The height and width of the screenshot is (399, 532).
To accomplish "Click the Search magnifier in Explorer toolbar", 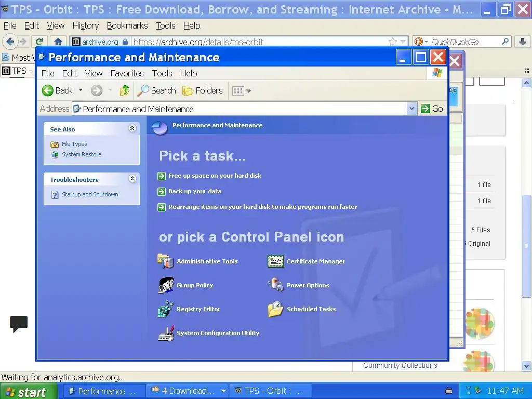I will point(143,90).
